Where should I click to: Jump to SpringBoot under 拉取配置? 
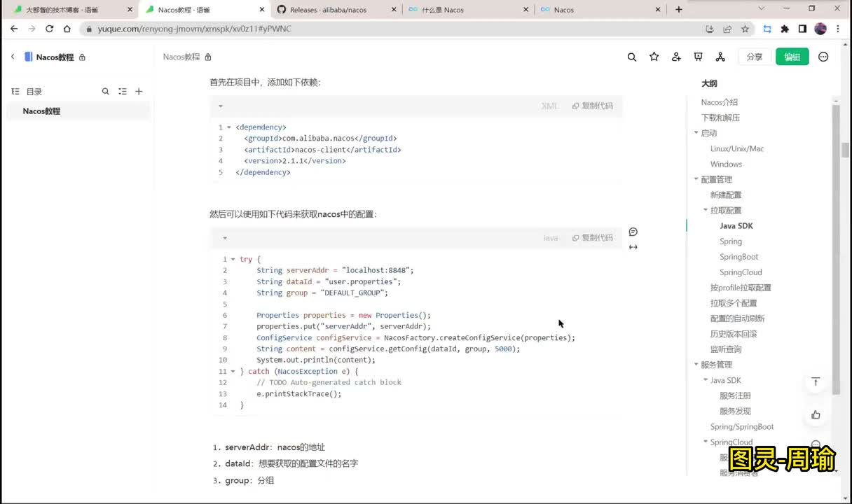click(x=738, y=257)
